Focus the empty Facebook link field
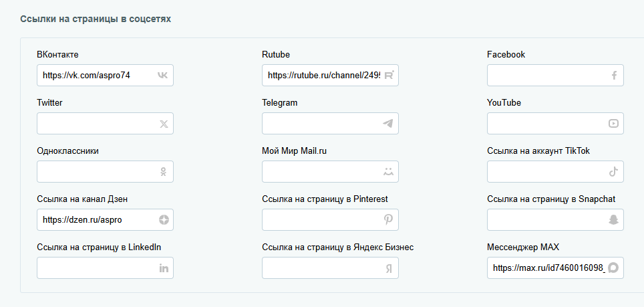This screenshot has height=307, width=644. [555, 75]
